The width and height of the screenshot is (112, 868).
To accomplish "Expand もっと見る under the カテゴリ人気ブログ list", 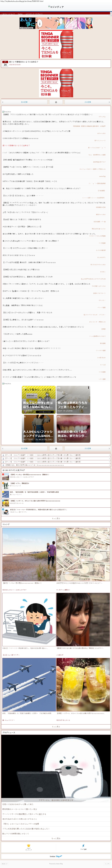I will tap(56, 518).
